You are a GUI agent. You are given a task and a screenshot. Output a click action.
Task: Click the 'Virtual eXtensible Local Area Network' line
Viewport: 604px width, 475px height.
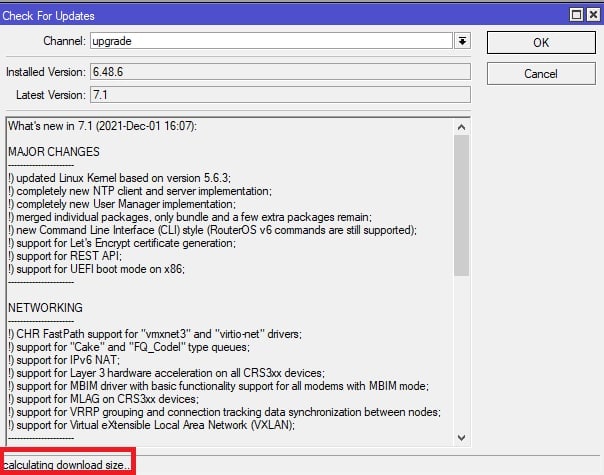click(151, 425)
